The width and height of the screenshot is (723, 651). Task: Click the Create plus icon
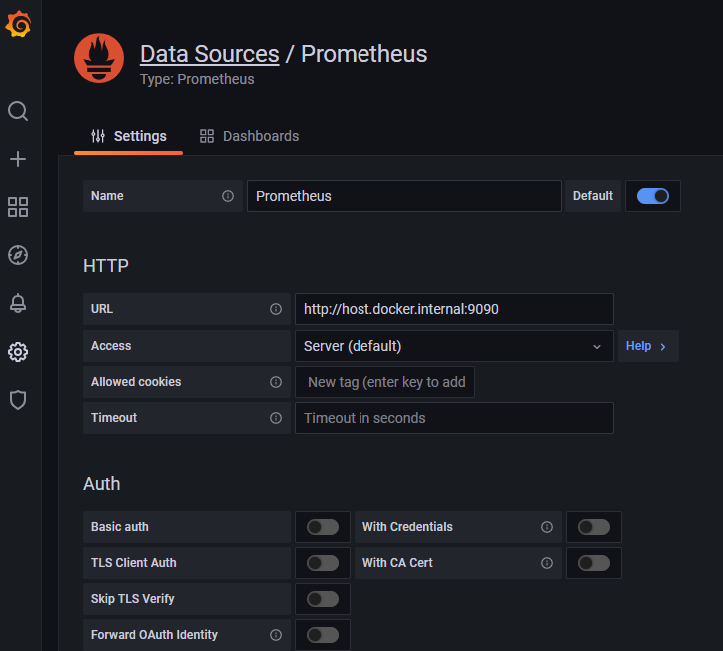(x=18, y=159)
